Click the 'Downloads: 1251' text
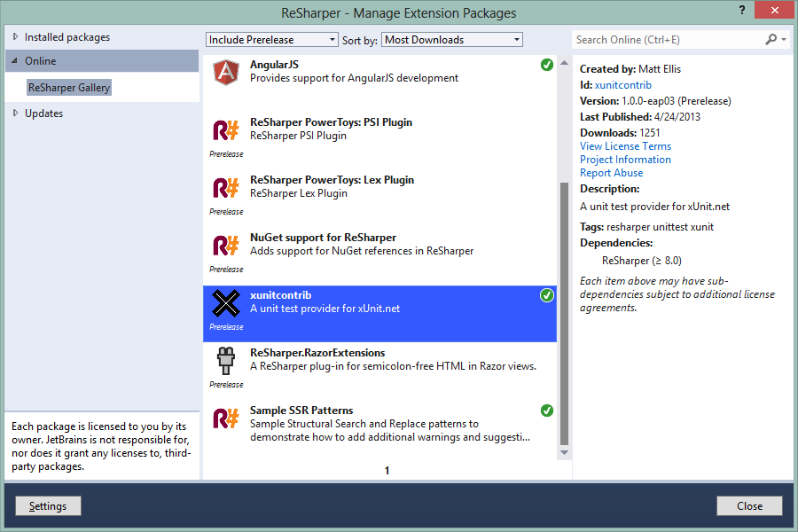798x532 pixels. [620, 133]
